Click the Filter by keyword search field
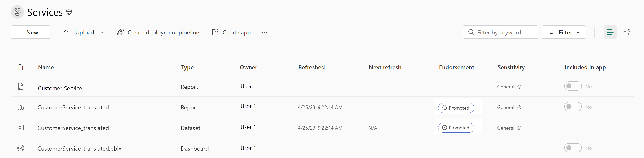644x158 pixels. point(500,32)
